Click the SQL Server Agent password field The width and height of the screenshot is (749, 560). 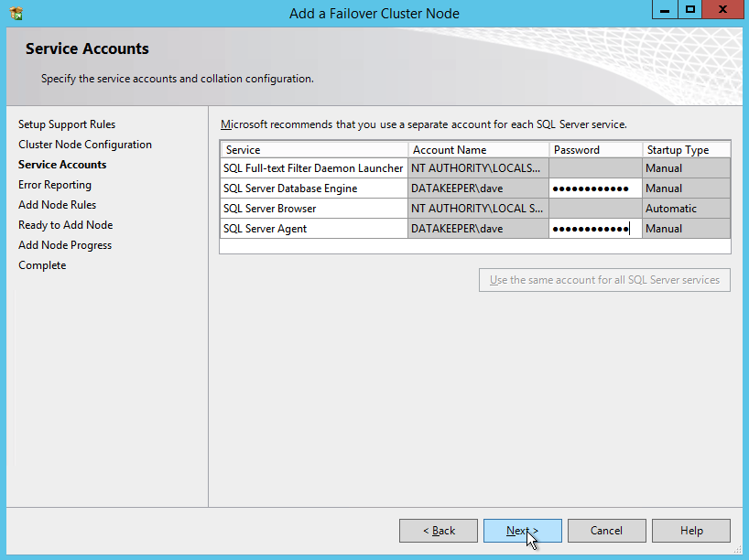point(595,229)
